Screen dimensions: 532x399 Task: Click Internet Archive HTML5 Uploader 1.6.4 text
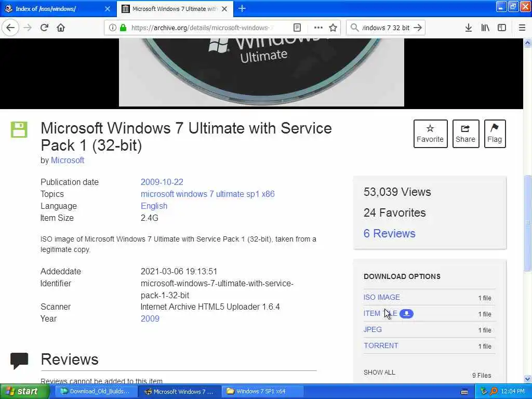tap(210, 307)
